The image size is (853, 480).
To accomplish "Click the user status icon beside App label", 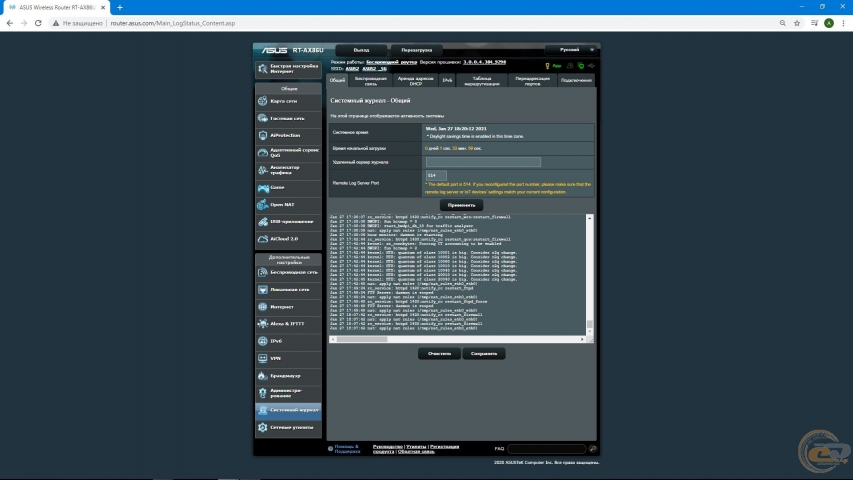I will point(570,66).
